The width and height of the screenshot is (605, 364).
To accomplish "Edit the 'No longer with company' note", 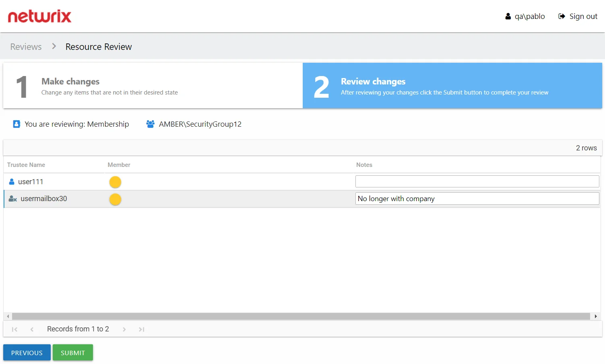I will point(477,198).
